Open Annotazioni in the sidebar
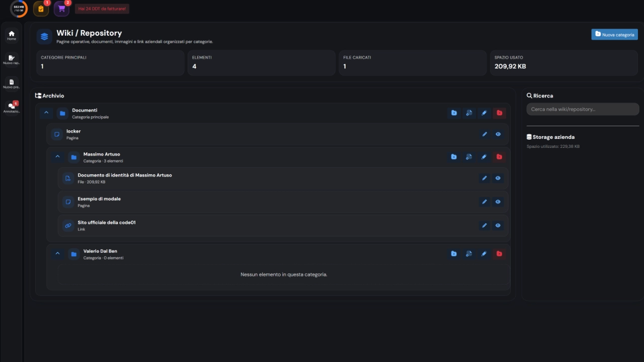Screen dimensions: 644x362 coord(12,107)
